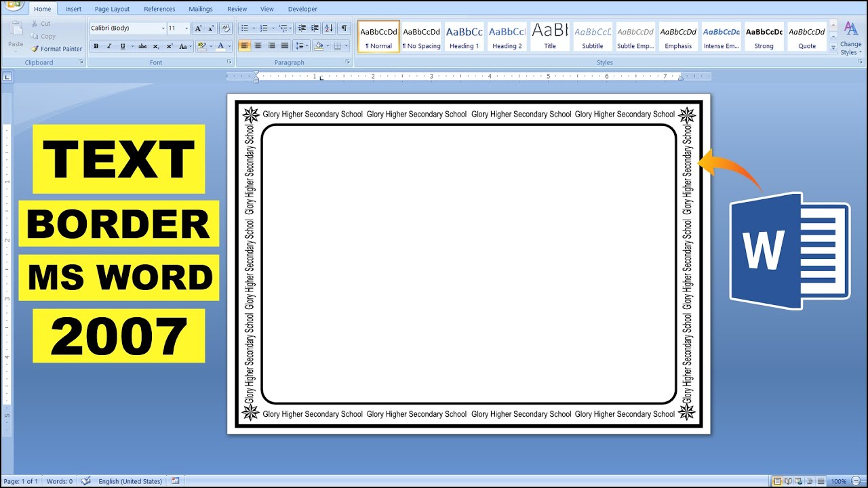Open the Developer ribbon tab
This screenshot has height=488, width=868.
(x=302, y=9)
